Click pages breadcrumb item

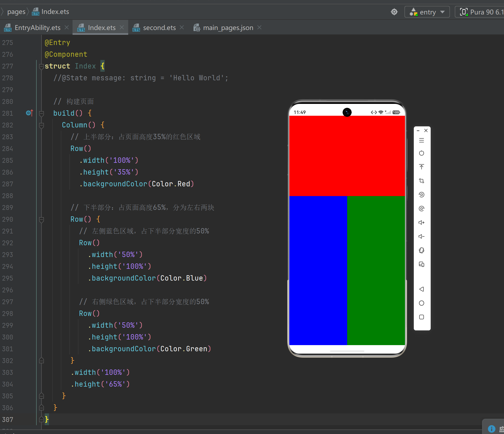(16, 12)
